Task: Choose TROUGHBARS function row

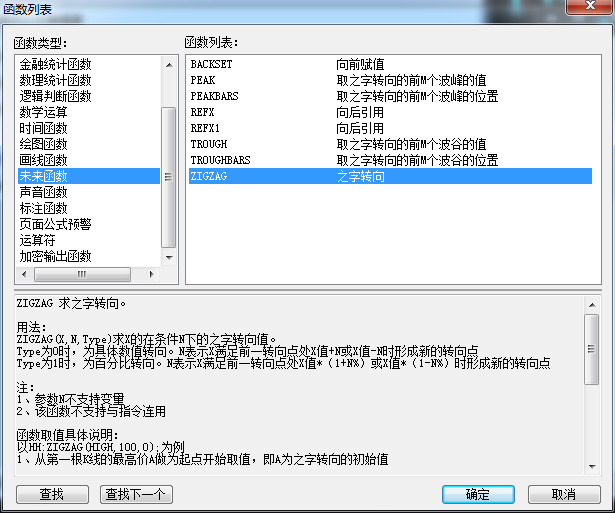Action: tap(390, 160)
